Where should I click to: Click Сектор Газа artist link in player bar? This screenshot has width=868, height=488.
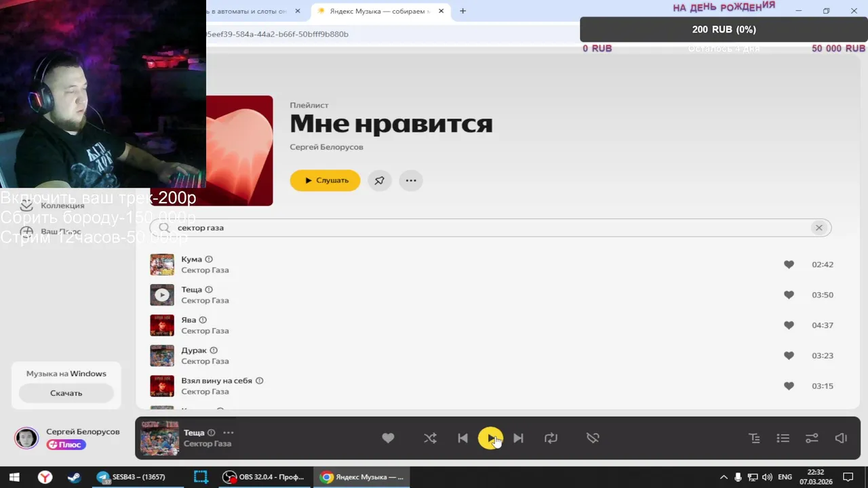click(208, 444)
